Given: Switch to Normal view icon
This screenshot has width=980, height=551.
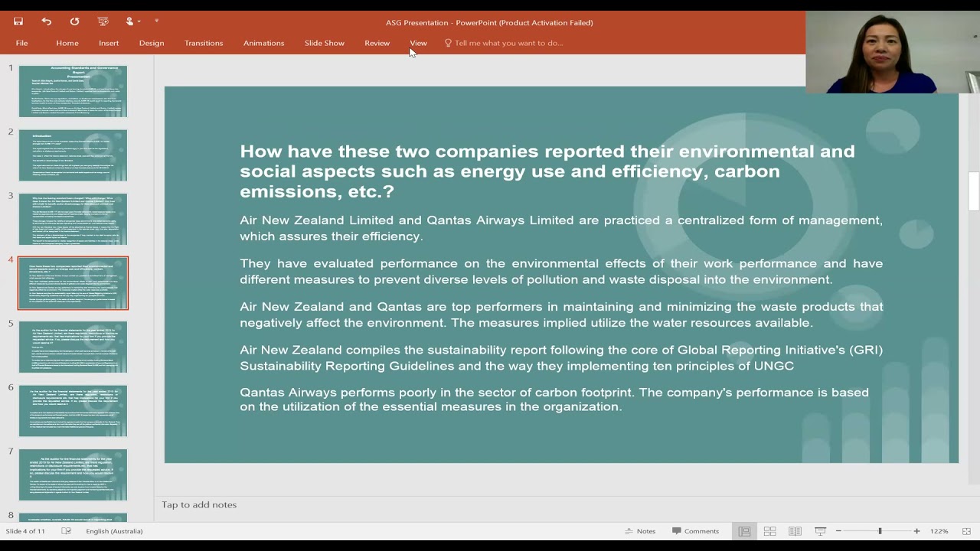Looking at the screenshot, I should tap(744, 531).
